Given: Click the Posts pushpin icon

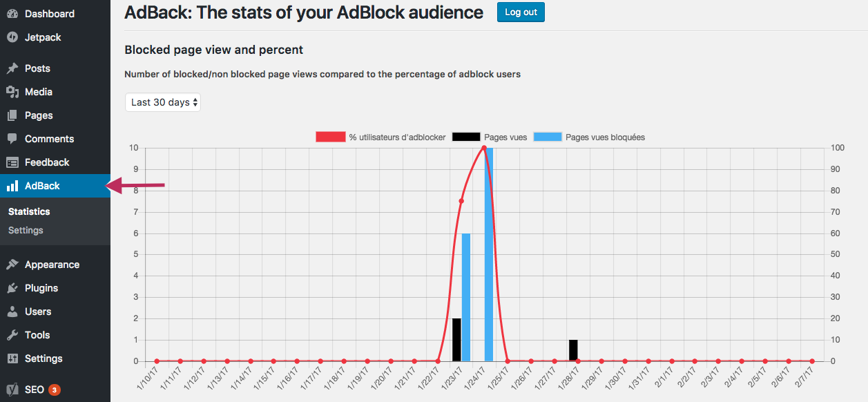Looking at the screenshot, I should 12,68.
